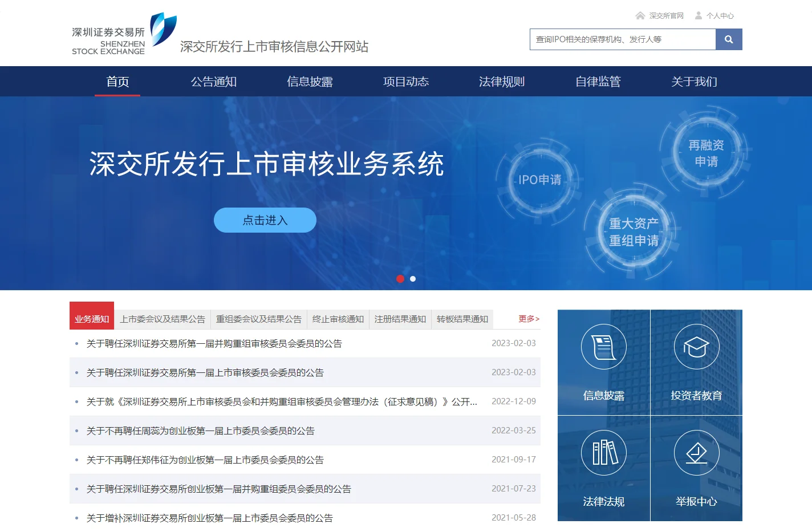Open the 项目动态 nav menu
The height and width of the screenshot is (532, 812).
tap(406, 82)
